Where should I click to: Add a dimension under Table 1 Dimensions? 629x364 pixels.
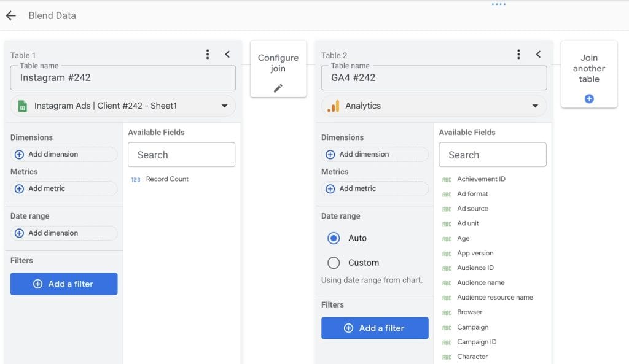click(64, 155)
